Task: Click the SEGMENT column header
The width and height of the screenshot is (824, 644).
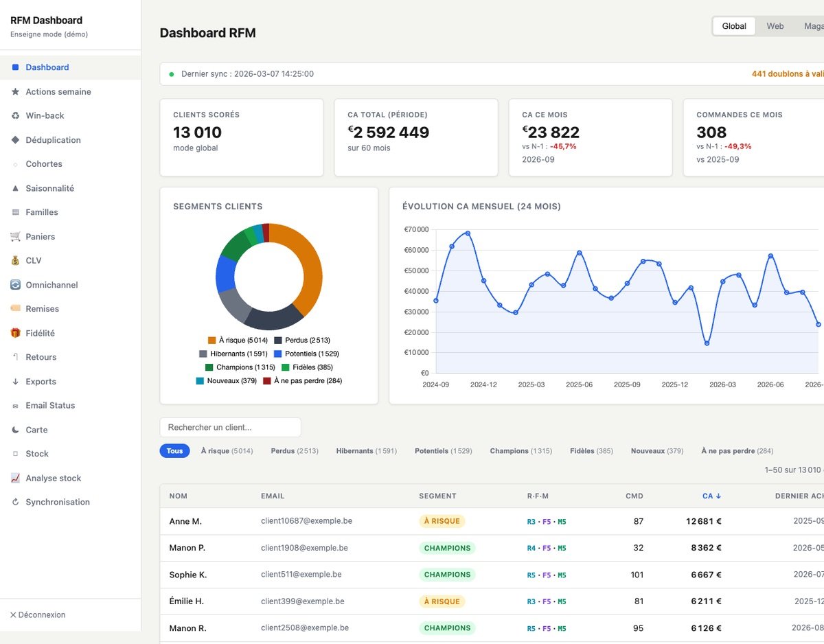Action: click(437, 496)
